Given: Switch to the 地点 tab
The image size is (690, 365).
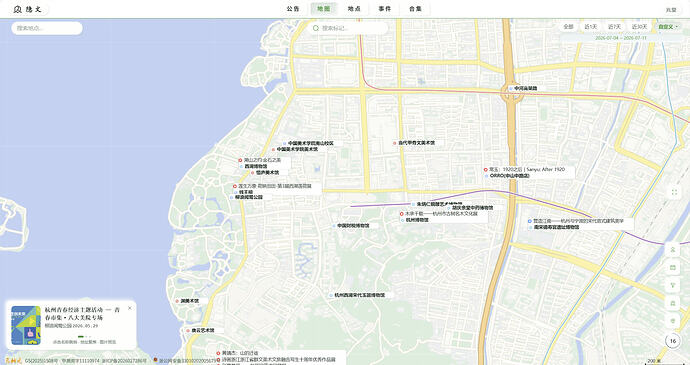Looking at the screenshot, I should pyautogui.click(x=354, y=9).
